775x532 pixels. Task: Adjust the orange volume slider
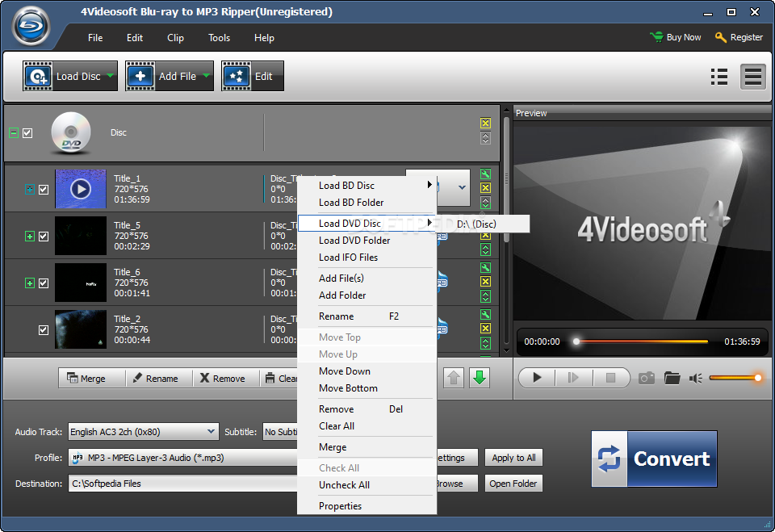pyautogui.click(x=735, y=379)
